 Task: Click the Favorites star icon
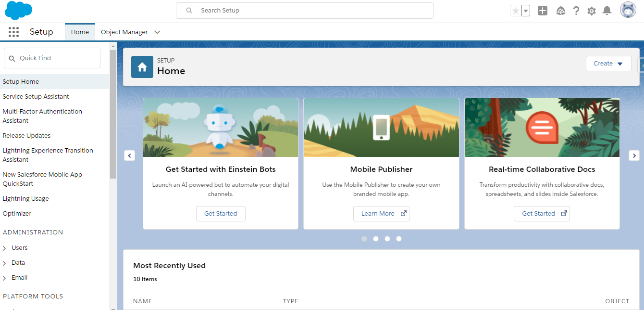coord(515,11)
